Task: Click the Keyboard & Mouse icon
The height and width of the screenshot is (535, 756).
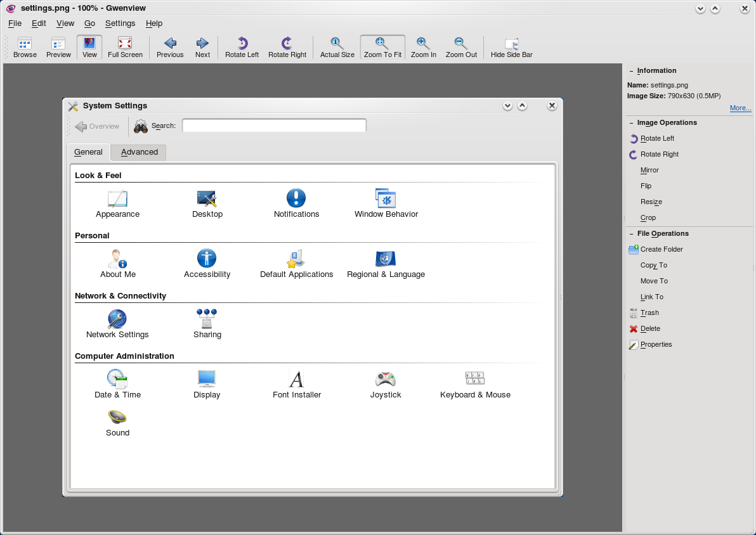Action: click(475, 385)
